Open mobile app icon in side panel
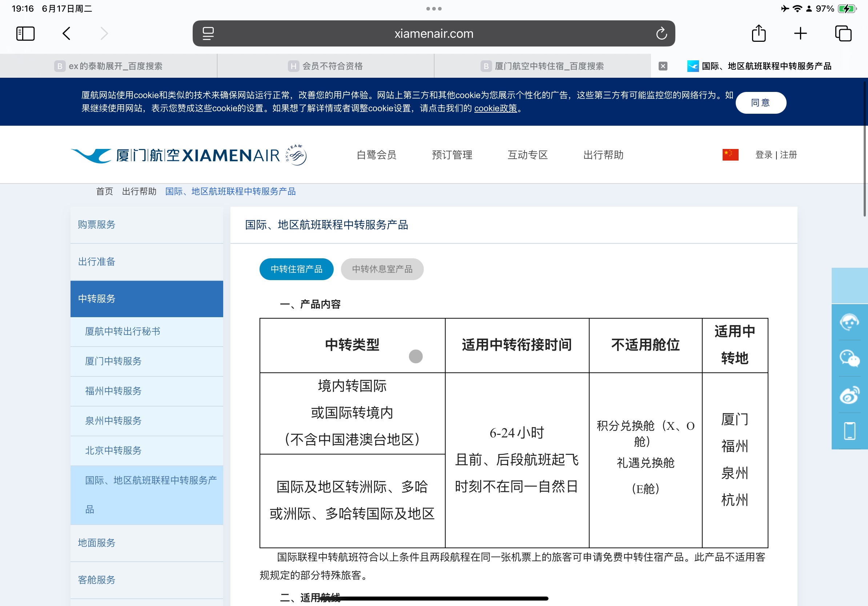The image size is (868, 606). pos(849,431)
